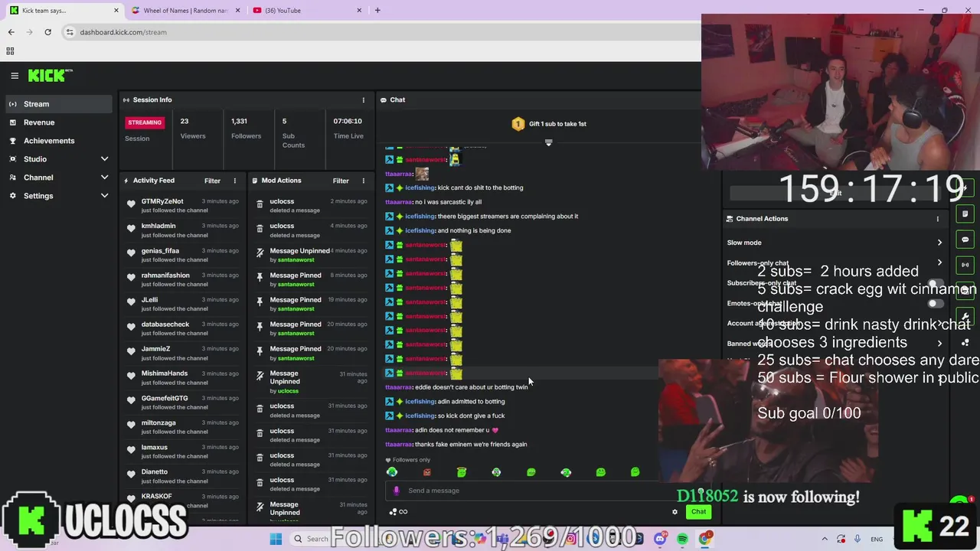Open the Mod Actions Filter dropdown

(x=341, y=181)
